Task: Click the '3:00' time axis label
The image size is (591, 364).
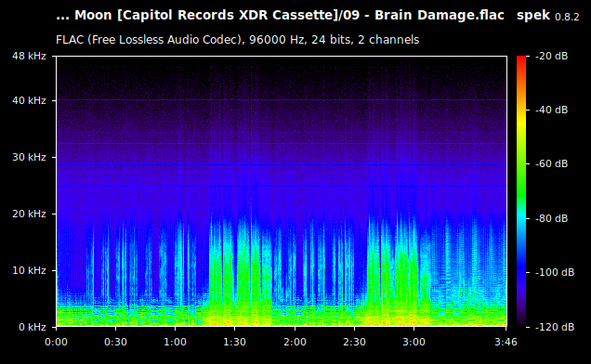Action: tap(414, 342)
